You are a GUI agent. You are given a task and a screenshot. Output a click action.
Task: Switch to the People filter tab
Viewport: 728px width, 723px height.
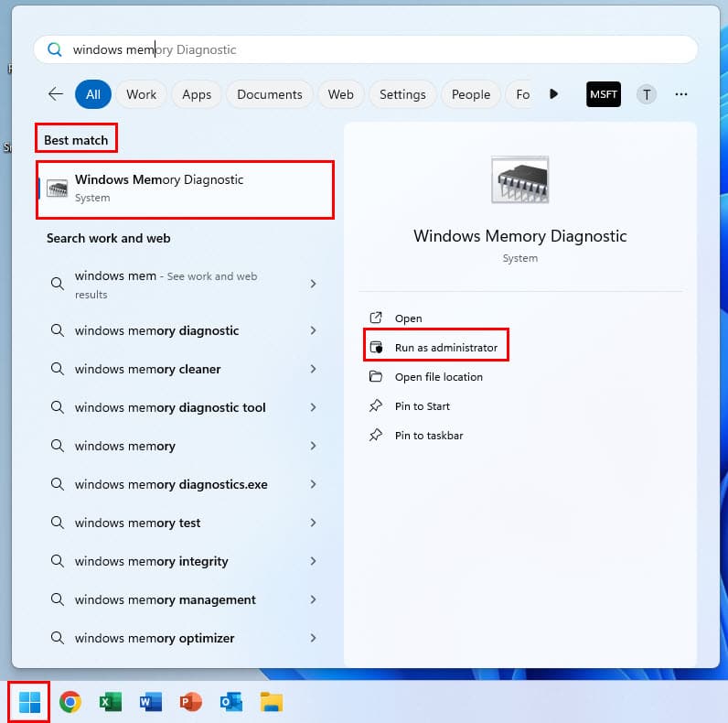click(471, 94)
